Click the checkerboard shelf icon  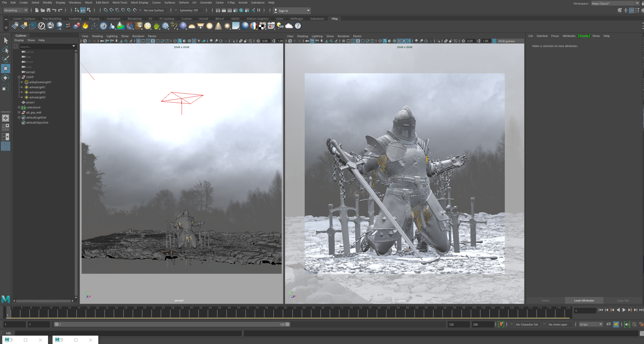point(263,26)
